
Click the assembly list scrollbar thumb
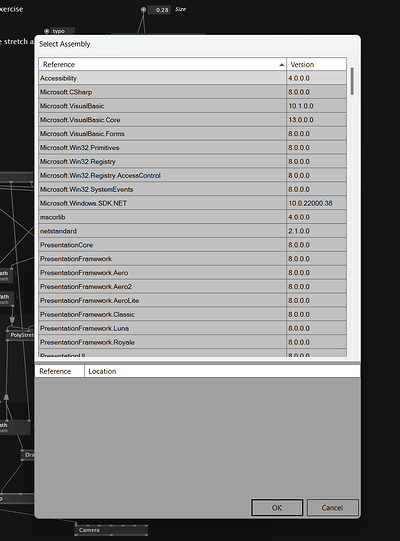point(352,81)
